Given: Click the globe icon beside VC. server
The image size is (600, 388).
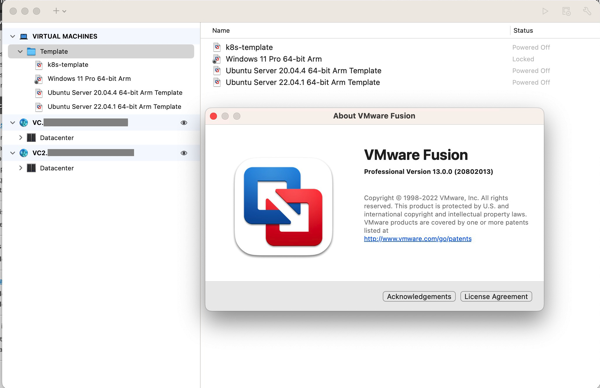Looking at the screenshot, I should click(x=24, y=122).
